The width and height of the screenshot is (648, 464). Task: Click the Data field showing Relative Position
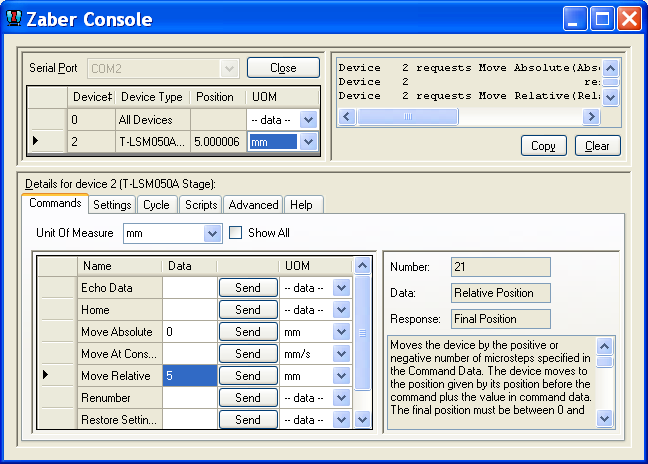pos(501,293)
